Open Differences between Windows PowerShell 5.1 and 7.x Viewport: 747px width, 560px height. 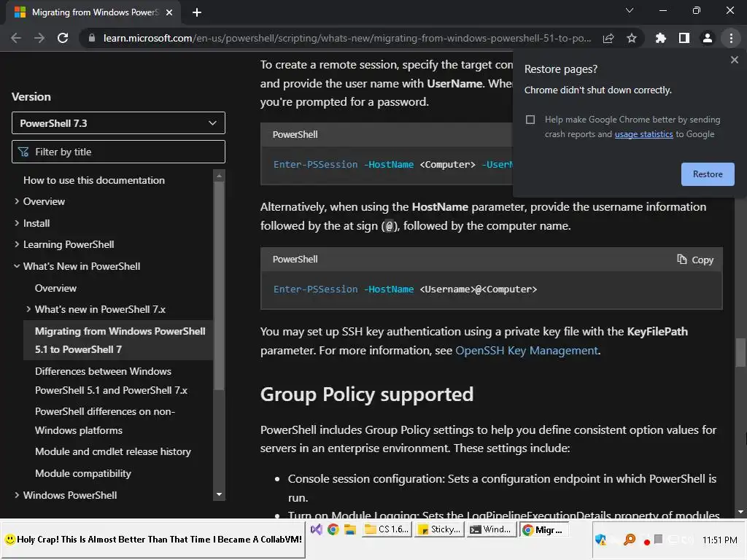click(x=111, y=381)
